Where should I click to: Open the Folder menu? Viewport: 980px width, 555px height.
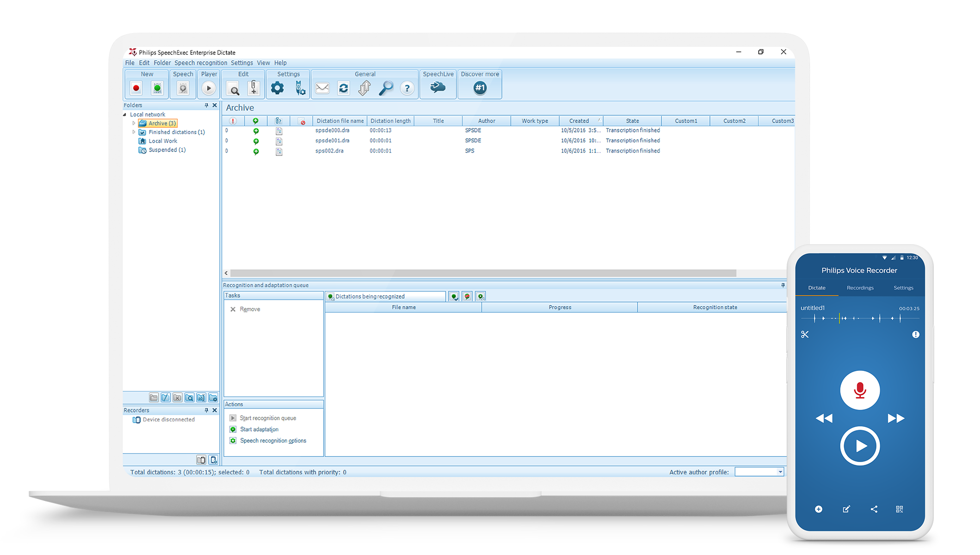[x=162, y=63]
